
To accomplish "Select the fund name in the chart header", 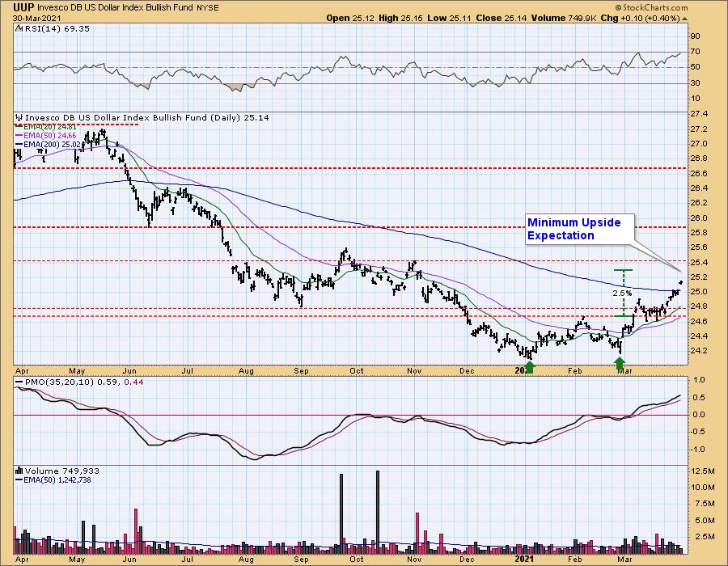I will pyautogui.click(x=116, y=8).
